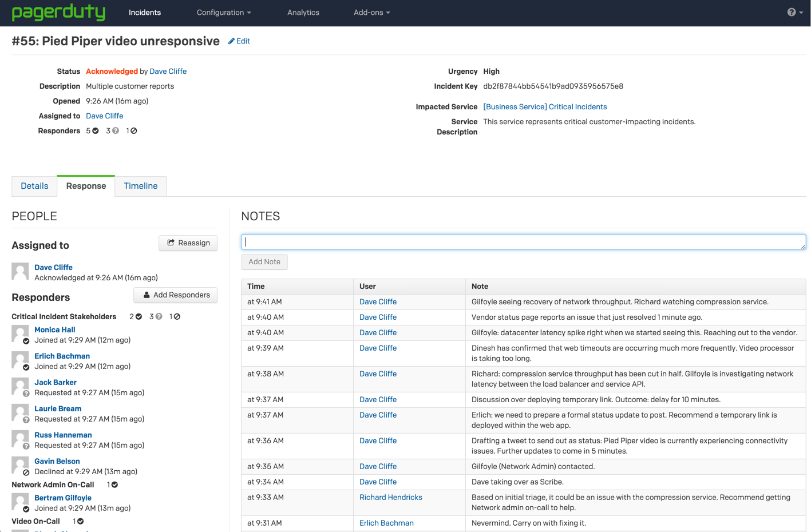This screenshot has height=532, width=811.
Task: Click the declined badge on Gavin Belson's avatar
Action: pos(25,472)
